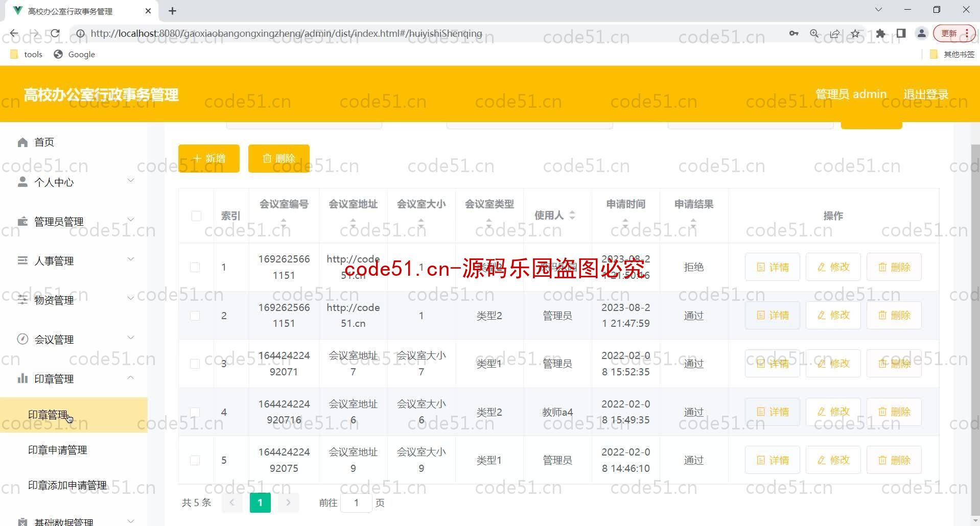Expand the 个人中心 menu chevron
This screenshot has height=526, width=980.
point(131,180)
